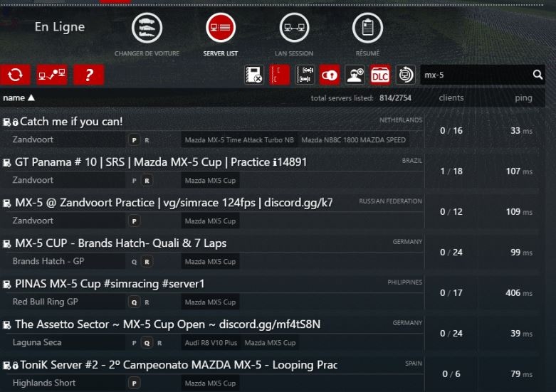Select the GT Panama # 10 SRS server

point(213,171)
